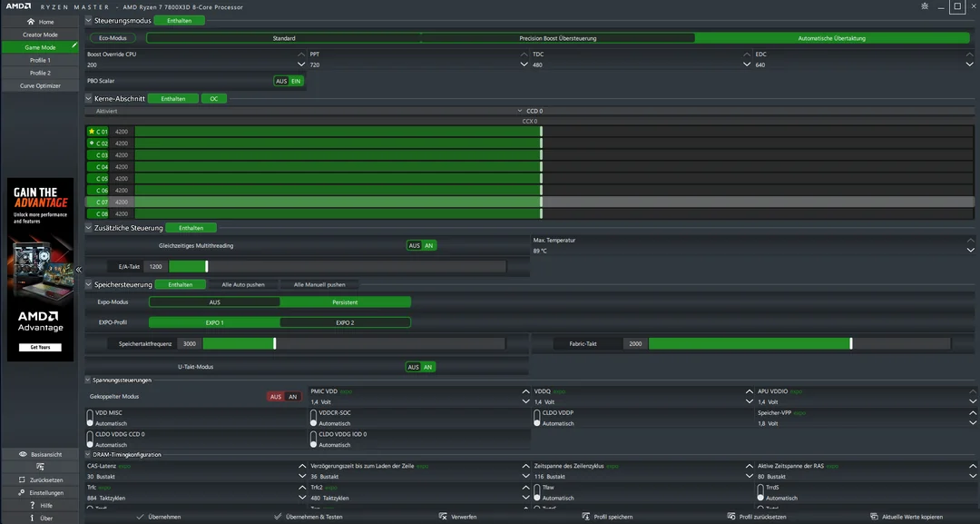Toggle VDDCR-SOC automatic switch
The height and width of the screenshot is (524, 980).
click(x=313, y=418)
